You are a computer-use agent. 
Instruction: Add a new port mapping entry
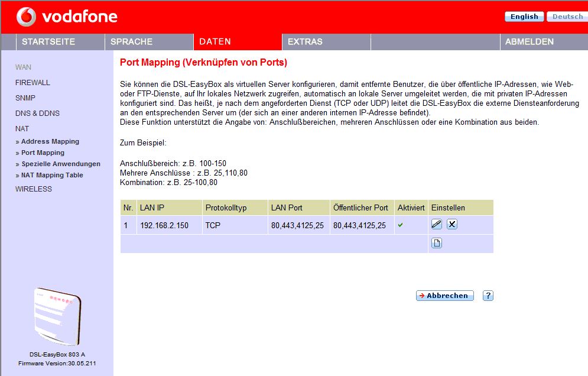coord(437,243)
